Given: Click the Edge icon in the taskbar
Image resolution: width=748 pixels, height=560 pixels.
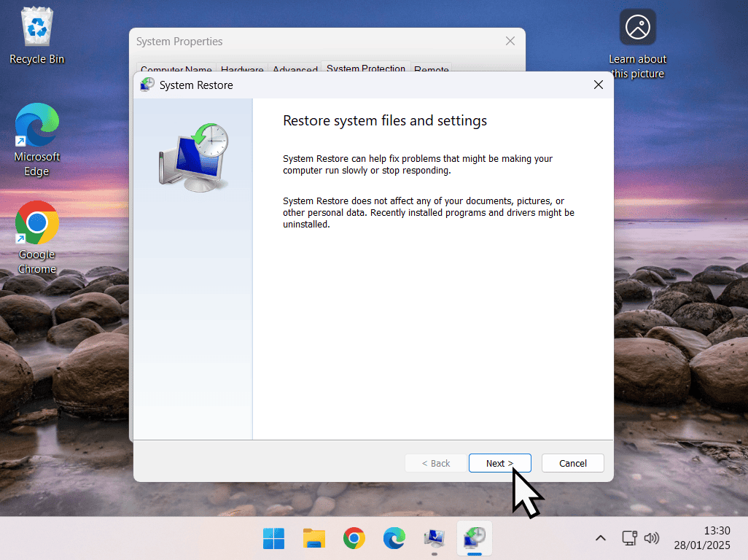Looking at the screenshot, I should pos(394,539).
